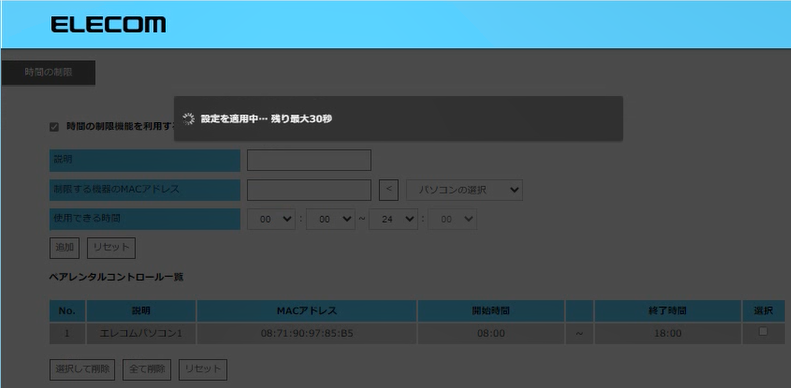Click the 説明 text input field
Screen dimensions: 791x388
point(309,160)
